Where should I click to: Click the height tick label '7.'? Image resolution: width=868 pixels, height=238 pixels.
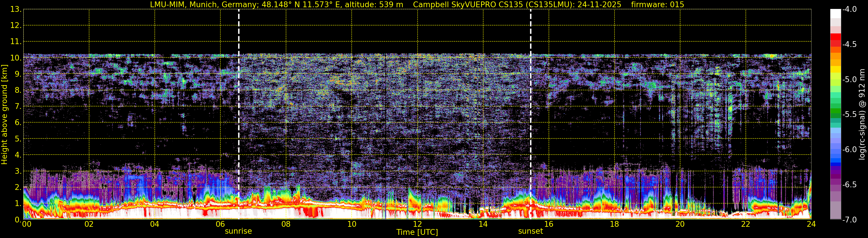click(18, 107)
